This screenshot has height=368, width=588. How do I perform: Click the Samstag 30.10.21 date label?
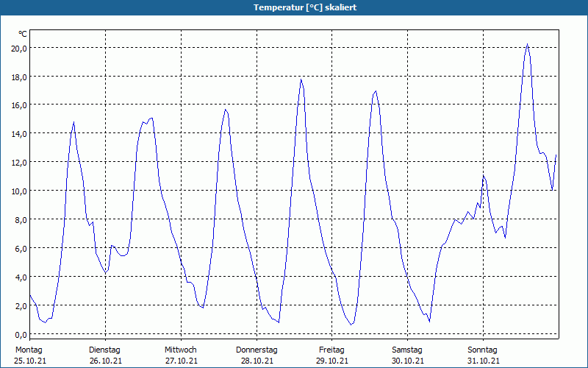pos(408,355)
